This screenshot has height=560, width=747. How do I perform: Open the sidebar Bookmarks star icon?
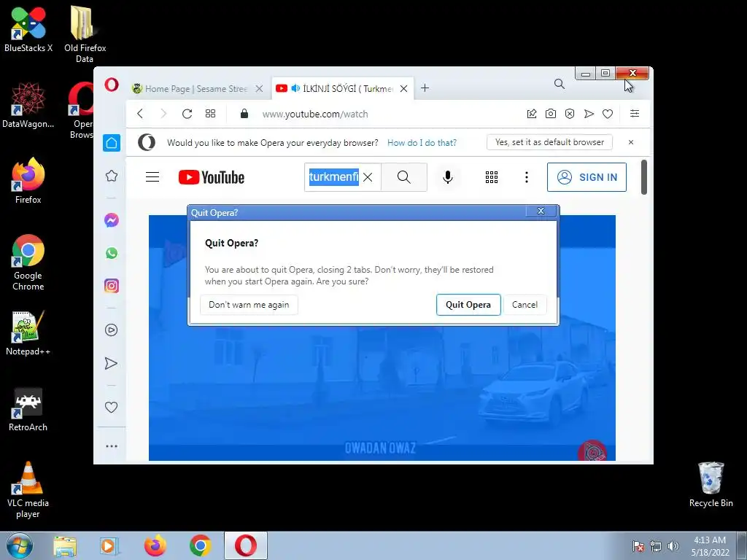tap(112, 176)
